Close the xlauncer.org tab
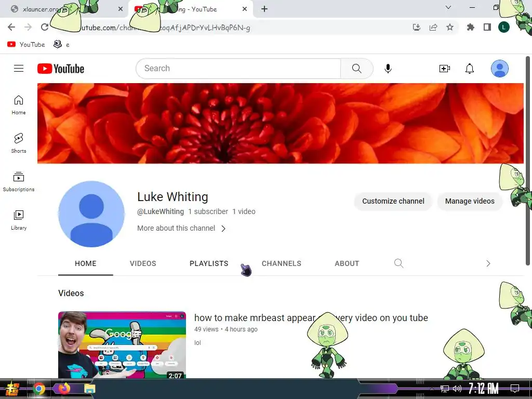Image resolution: width=532 pixels, height=399 pixels. (121, 9)
